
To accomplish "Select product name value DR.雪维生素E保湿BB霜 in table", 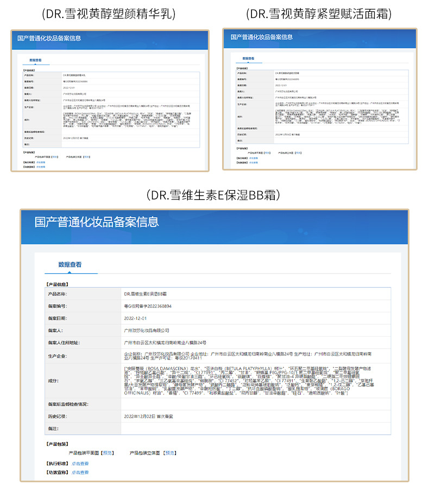I will click(145, 294).
